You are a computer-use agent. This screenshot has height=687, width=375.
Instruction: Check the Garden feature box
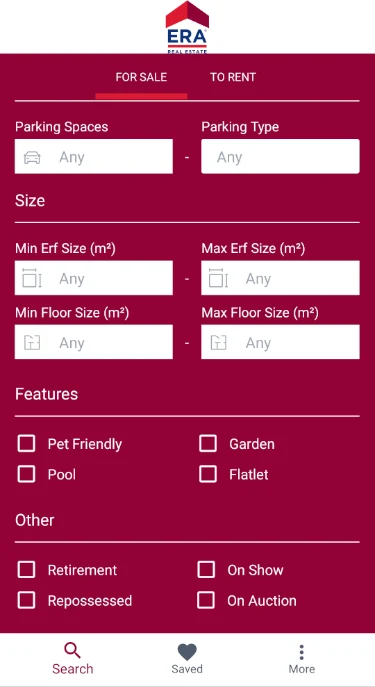208,443
